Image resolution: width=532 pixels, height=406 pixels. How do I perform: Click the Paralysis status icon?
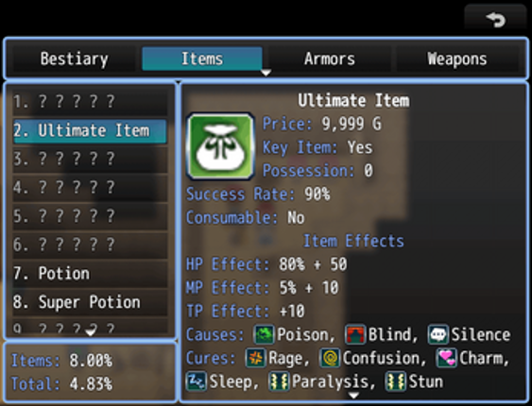point(279,381)
